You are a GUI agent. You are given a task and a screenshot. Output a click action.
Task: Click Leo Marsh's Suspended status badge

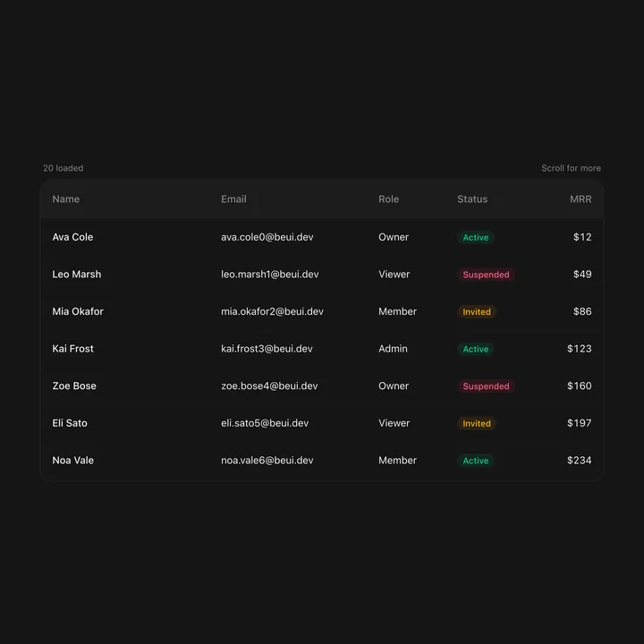(486, 275)
